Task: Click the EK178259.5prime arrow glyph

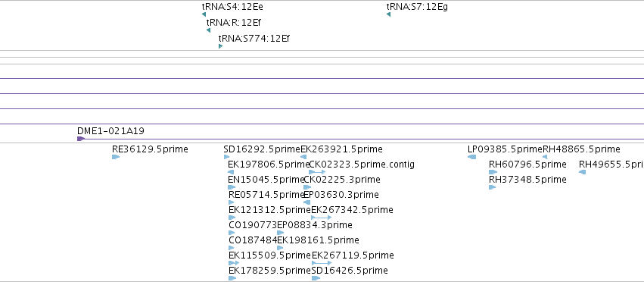Action: click(x=232, y=278)
